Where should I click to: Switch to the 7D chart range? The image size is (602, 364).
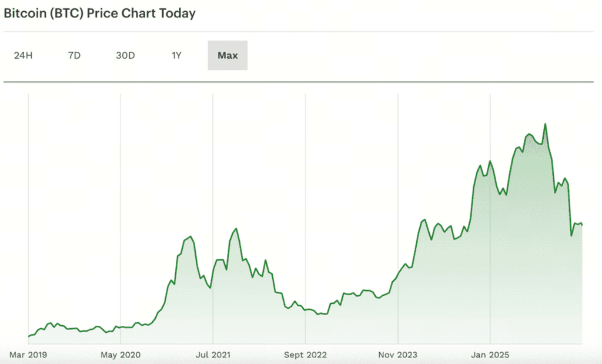74,55
